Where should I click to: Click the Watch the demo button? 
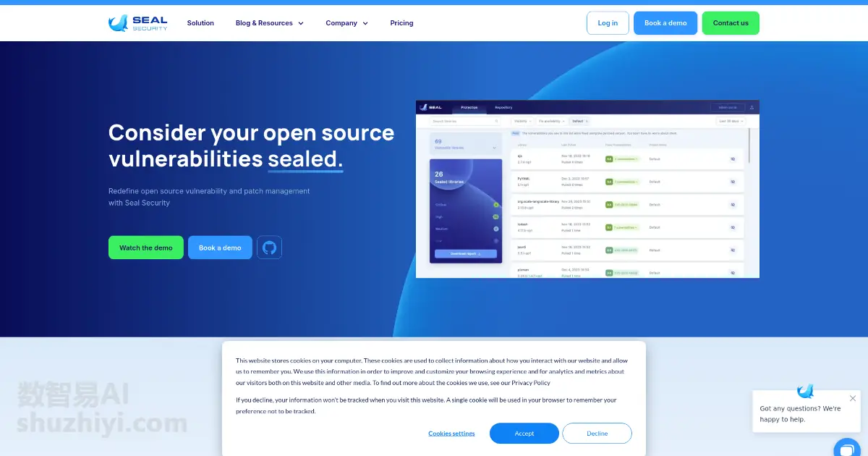(146, 248)
